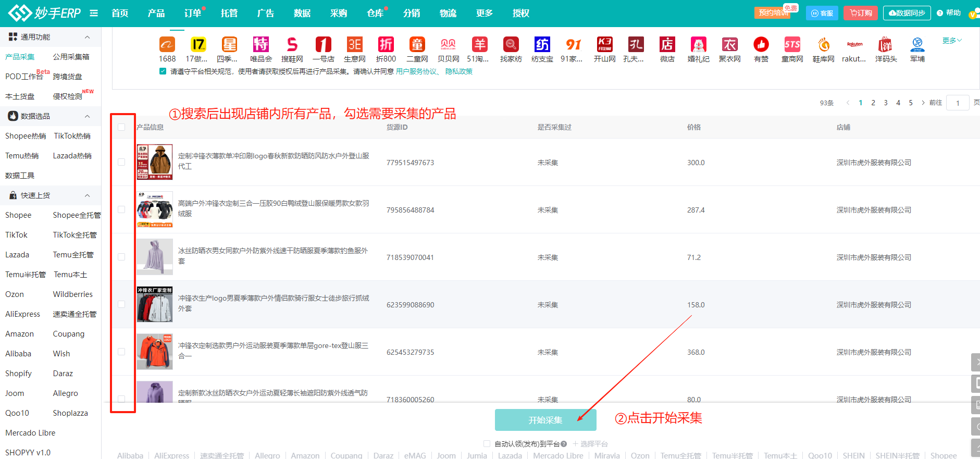Image resolution: width=980 pixels, height=459 pixels.
Task: Click the 洋码头 platform icon
Action: coord(886,45)
